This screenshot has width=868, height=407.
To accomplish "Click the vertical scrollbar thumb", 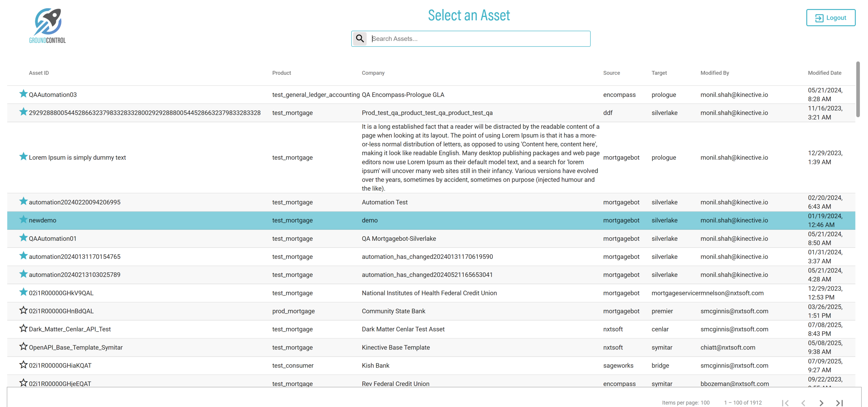I will click(x=858, y=89).
